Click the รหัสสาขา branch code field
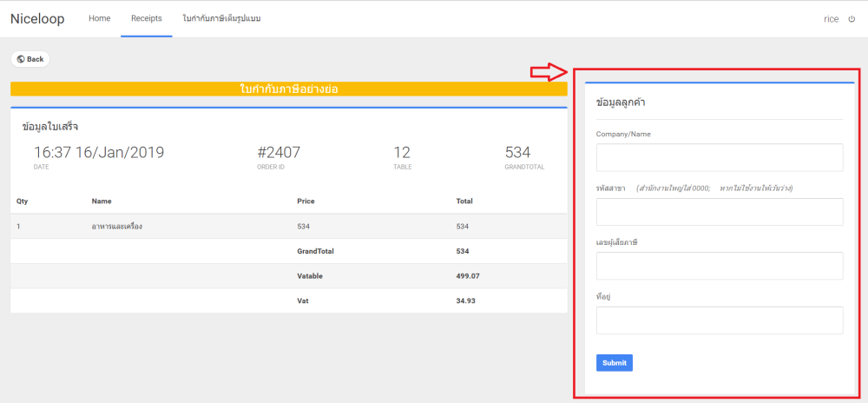Screen dimensions: 868x403 click(720, 212)
